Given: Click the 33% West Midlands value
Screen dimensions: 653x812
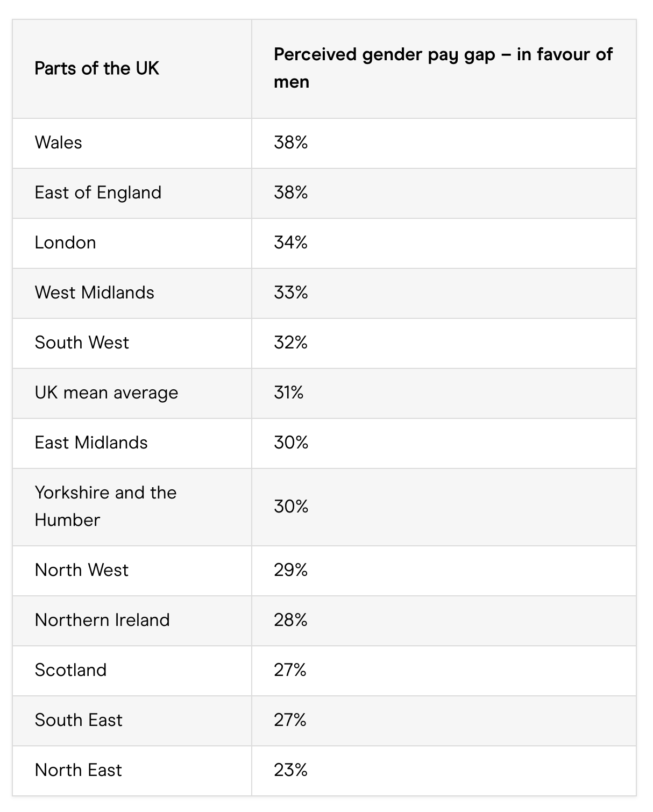Looking at the screenshot, I should (290, 293).
